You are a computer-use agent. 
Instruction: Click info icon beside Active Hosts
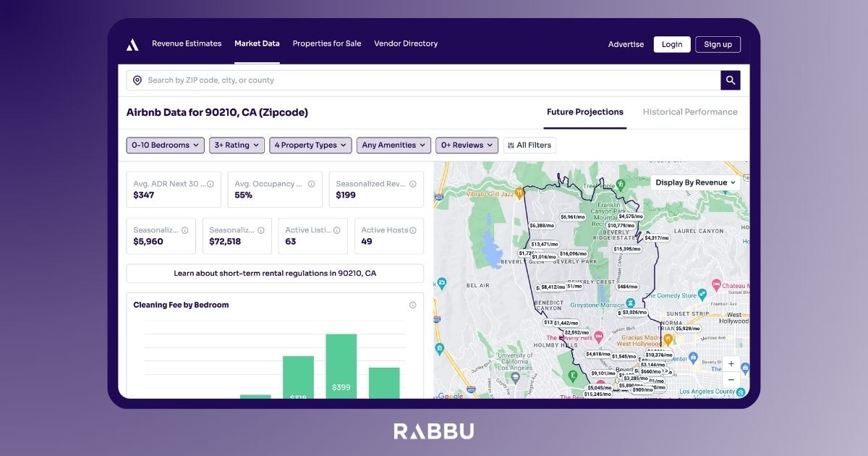click(413, 230)
